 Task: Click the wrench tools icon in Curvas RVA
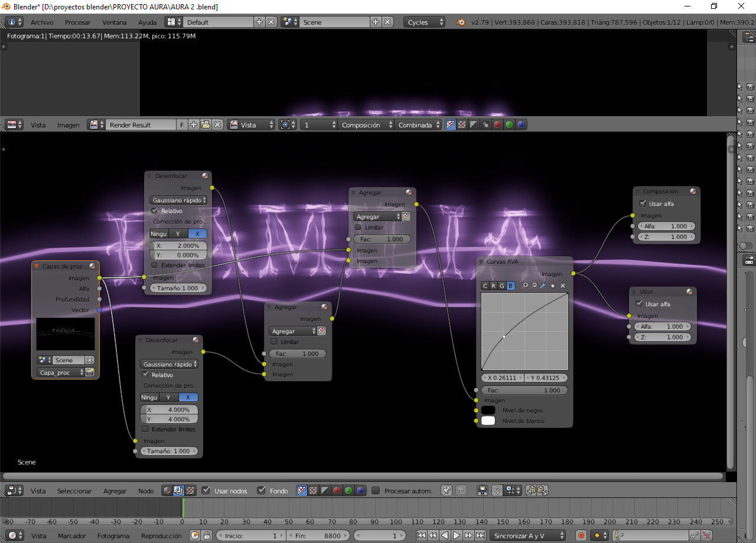pos(543,286)
